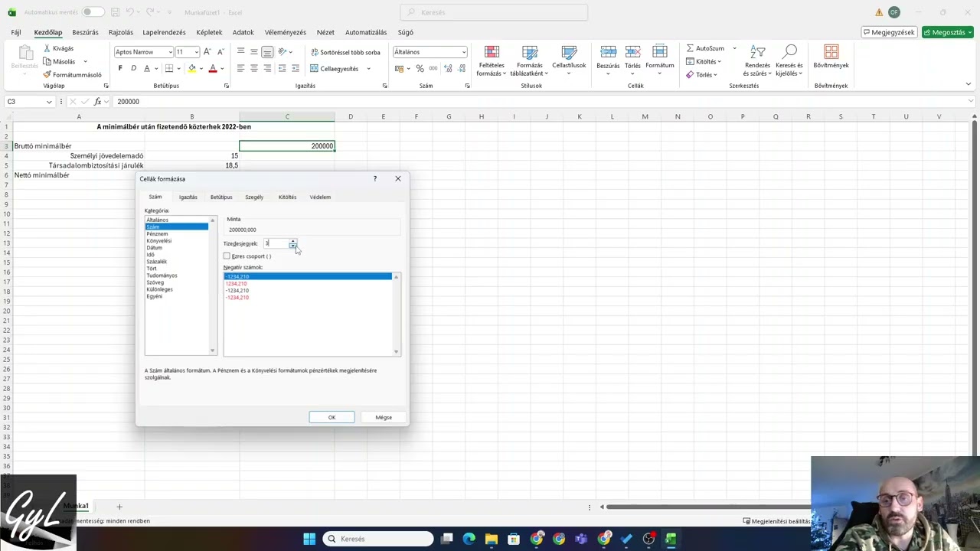Click the align text left icon
The image size is (980, 551).
240,68
